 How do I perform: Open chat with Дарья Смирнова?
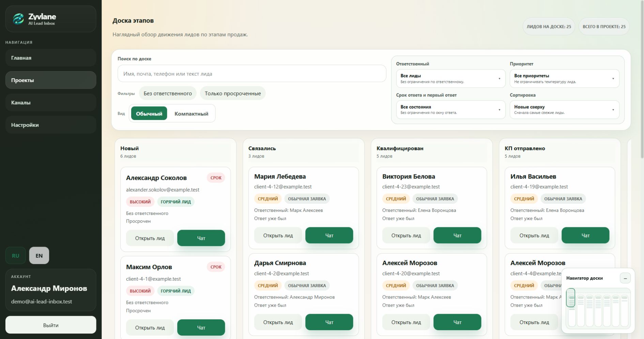pos(329,322)
